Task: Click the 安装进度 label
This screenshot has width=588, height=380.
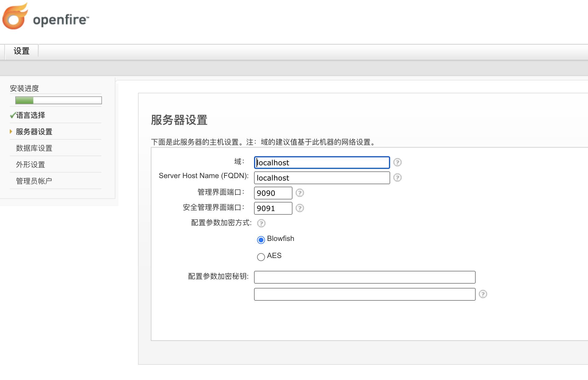Action: [x=24, y=88]
